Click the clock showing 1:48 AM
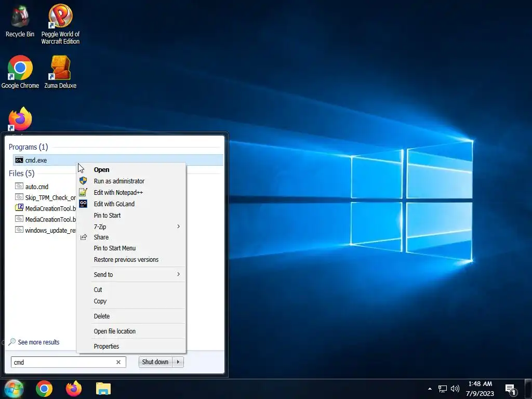 click(x=480, y=384)
